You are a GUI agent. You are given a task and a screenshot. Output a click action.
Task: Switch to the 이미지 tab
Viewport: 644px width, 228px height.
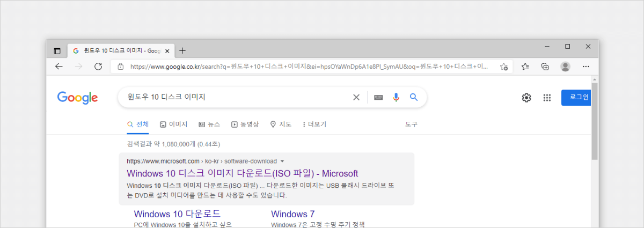[174, 124]
